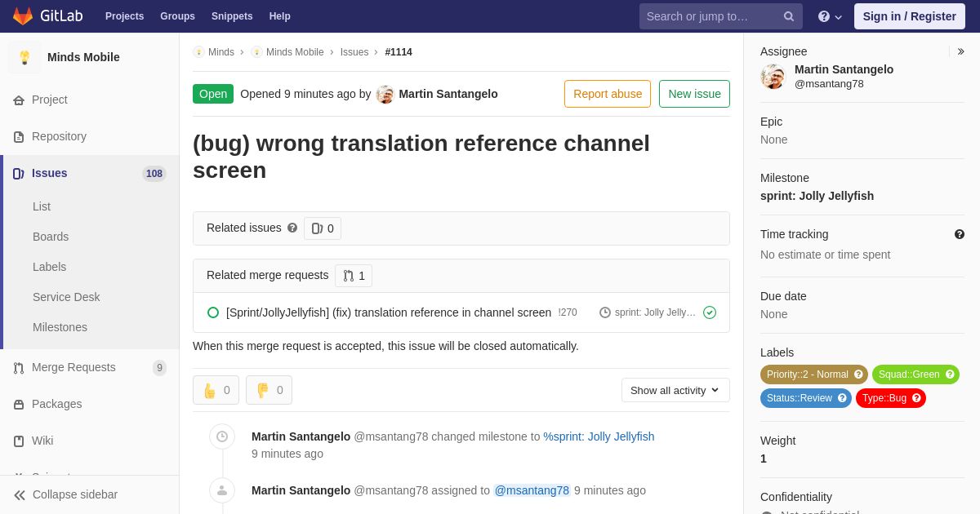Click the assignment user icon in activity
Screen dimensions: 980x514
(x=222, y=490)
